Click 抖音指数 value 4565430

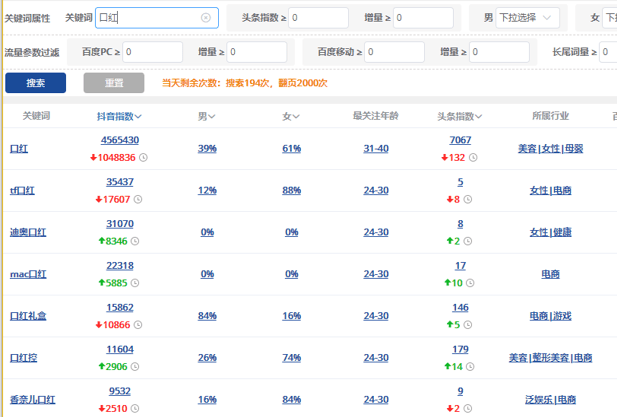120,140
